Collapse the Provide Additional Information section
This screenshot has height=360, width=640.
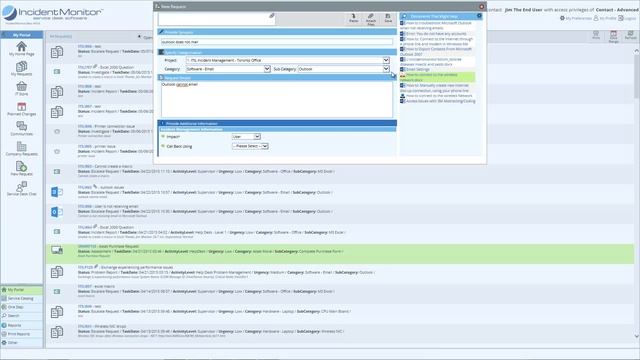(277, 123)
